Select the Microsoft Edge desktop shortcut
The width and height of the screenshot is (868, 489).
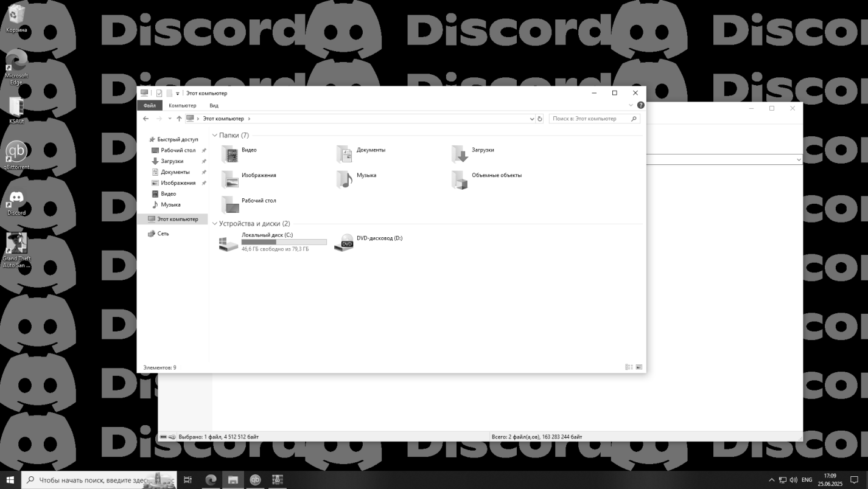(x=16, y=68)
